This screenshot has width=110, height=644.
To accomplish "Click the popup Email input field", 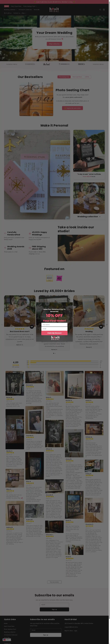I will 54,329.
